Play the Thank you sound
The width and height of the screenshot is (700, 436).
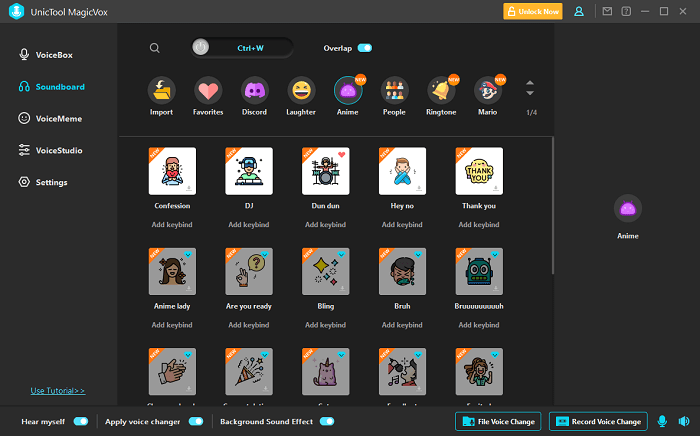click(x=479, y=171)
